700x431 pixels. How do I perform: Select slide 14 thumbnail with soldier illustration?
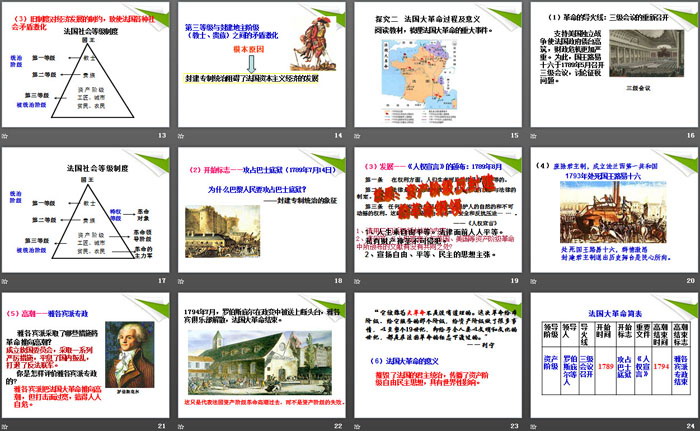click(262, 65)
